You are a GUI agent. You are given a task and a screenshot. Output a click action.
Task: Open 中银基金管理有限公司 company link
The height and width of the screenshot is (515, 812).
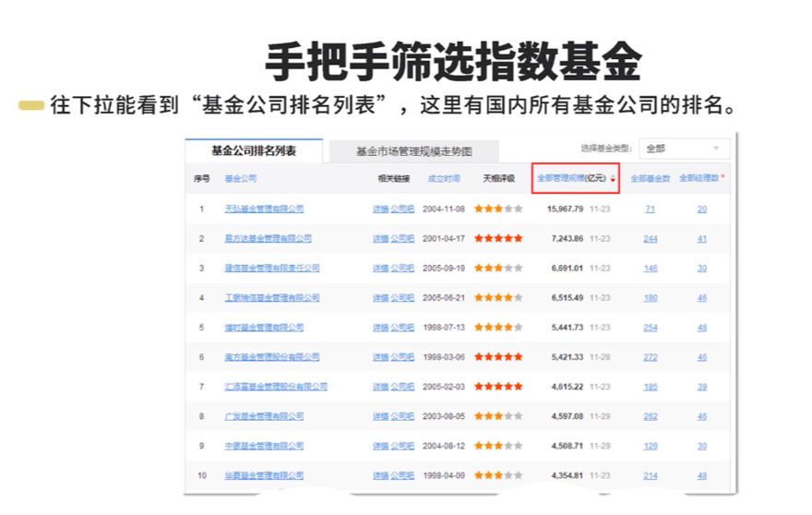(x=264, y=446)
